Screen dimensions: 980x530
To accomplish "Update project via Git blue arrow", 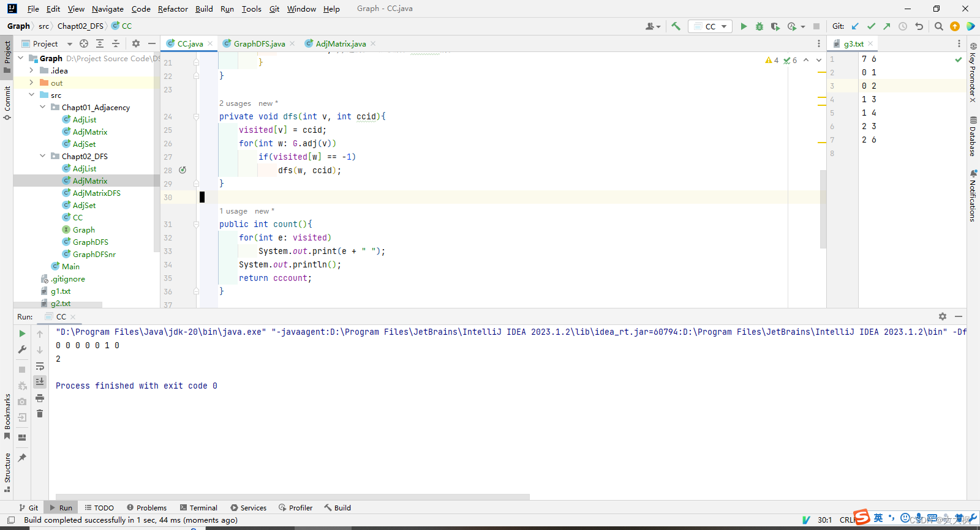I will 855,26.
